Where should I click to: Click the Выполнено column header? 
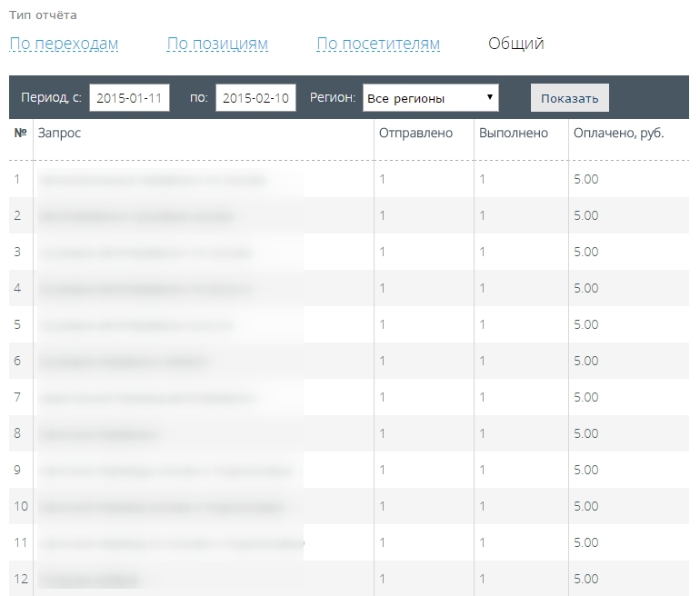(514, 134)
